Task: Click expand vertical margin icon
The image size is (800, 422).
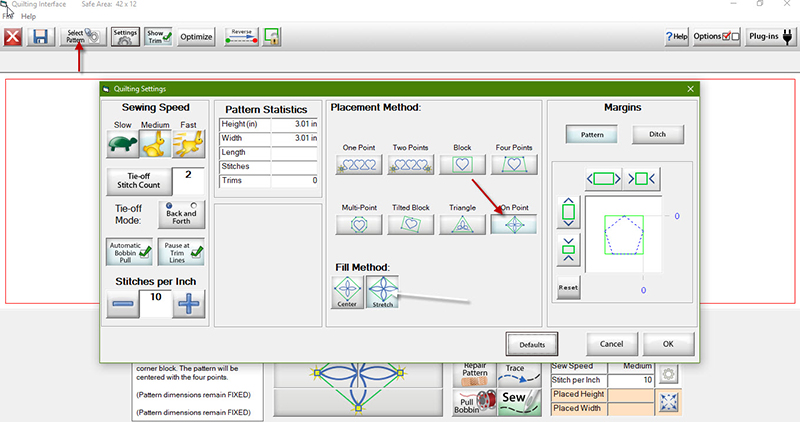Action: 568,212
